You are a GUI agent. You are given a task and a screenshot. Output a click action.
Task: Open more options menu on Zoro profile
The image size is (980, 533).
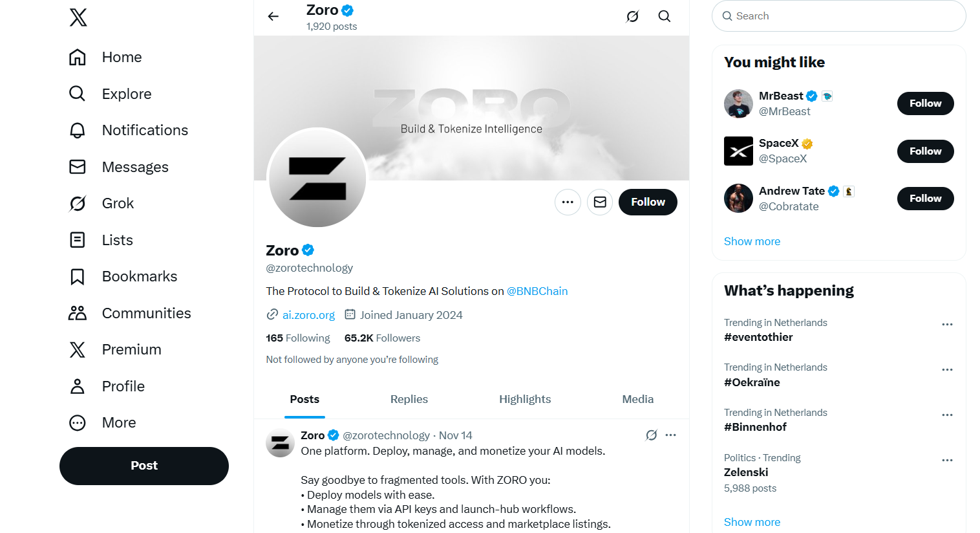(568, 202)
